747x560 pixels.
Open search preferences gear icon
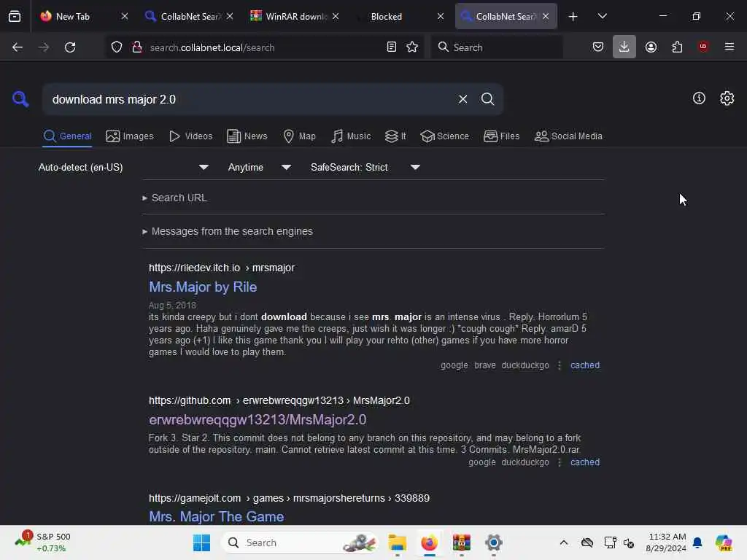(x=727, y=98)
